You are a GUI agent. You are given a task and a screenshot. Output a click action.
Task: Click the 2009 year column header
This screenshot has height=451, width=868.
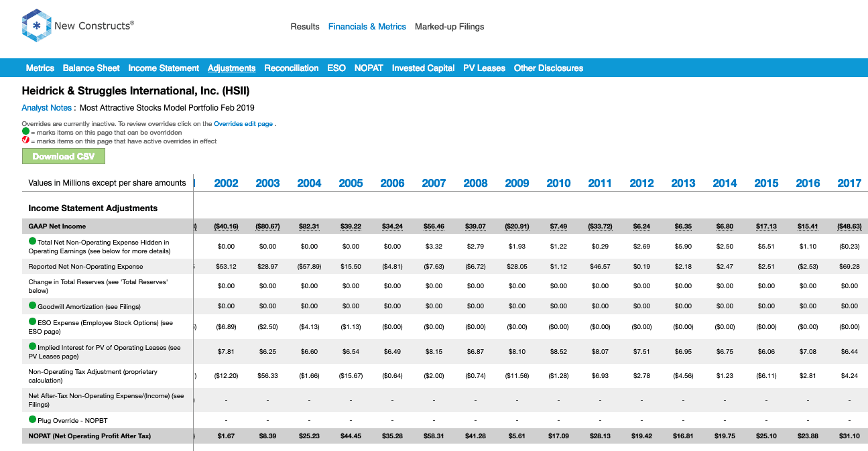(517, 183)
